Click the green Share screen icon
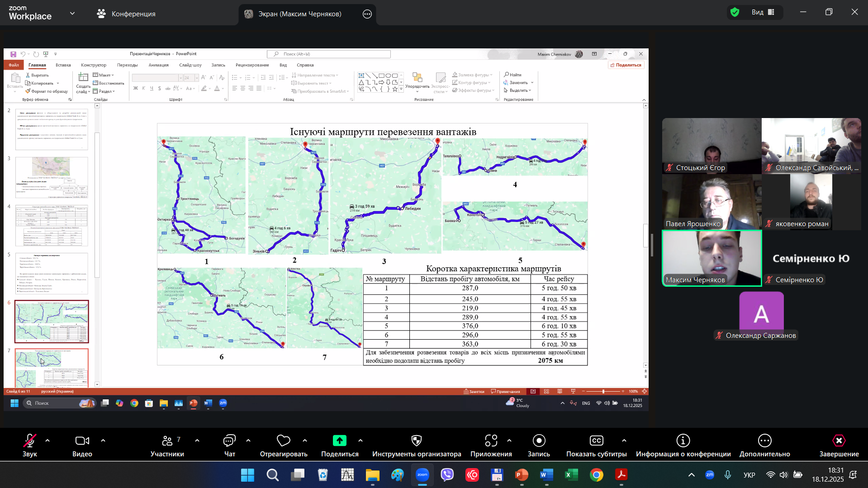 coord(339,441)
